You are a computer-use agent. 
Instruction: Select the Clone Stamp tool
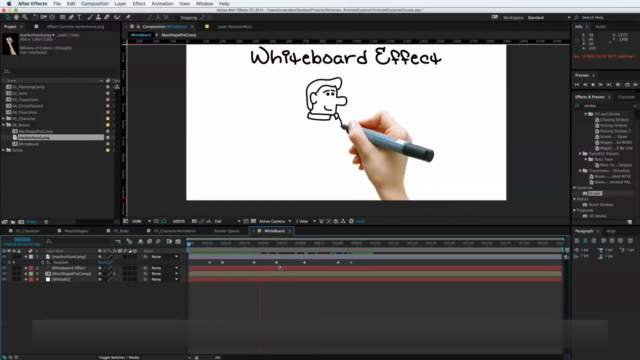pyautogui.click(x=98, y=17)
